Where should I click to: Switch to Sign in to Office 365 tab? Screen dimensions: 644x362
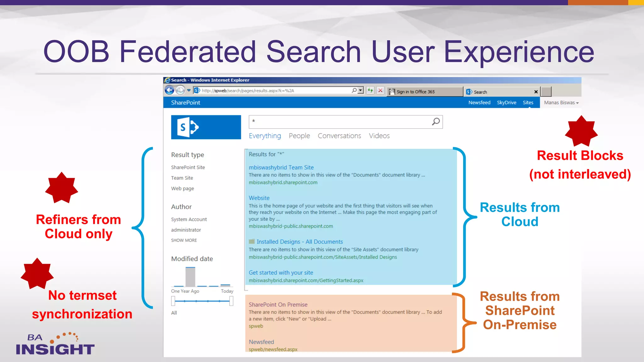[425, 92]
